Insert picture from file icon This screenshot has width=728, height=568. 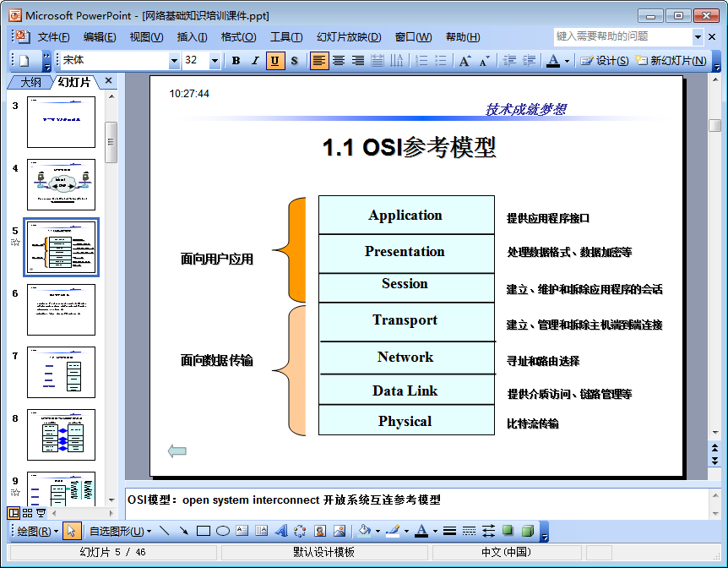pyautogui.click(x=340, y=531)
